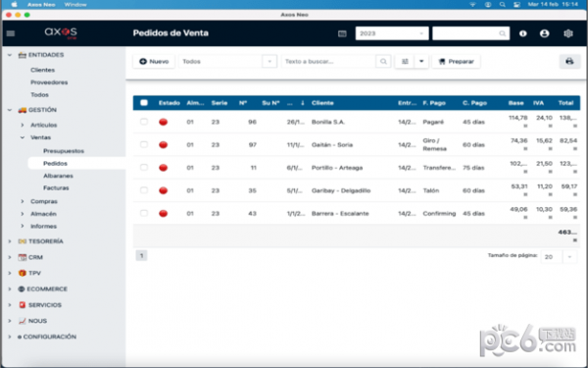Expand the TESORERÍA section
Image resolution: width=588 pixels, height=368 pixels.
coord(46,241)
